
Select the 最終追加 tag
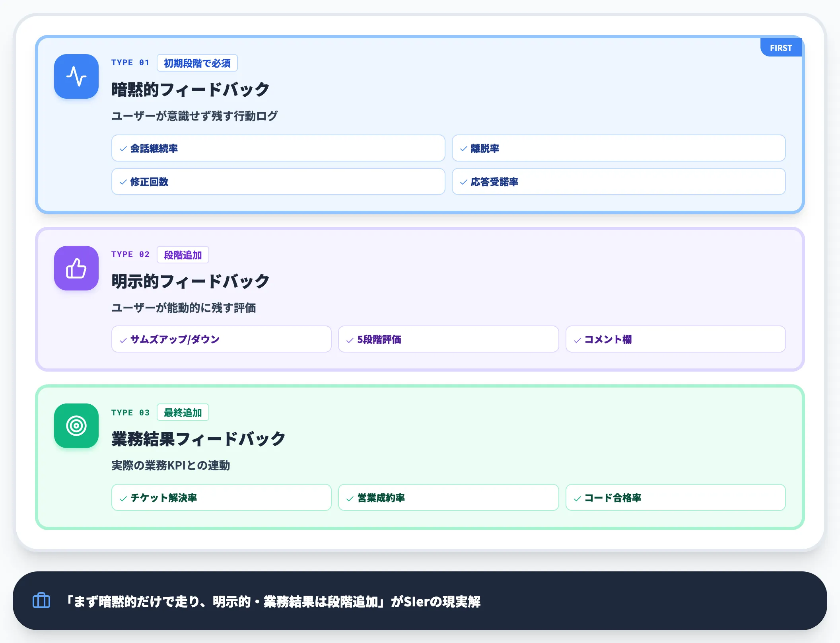point(183,412)
